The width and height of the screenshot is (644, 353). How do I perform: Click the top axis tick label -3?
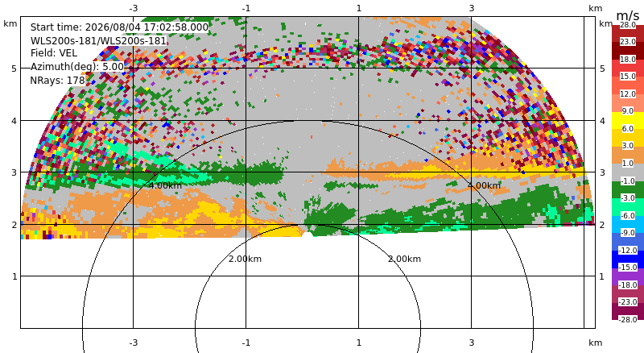[133, 8]
